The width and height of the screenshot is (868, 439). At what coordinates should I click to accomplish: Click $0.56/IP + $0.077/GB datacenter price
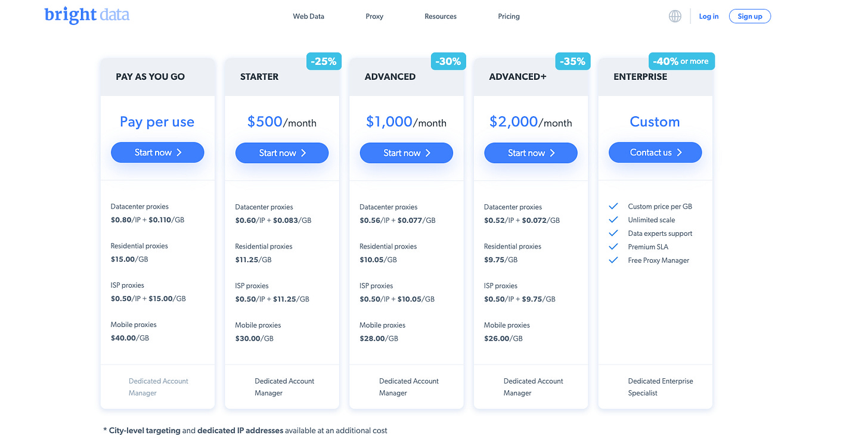[398, 220]
